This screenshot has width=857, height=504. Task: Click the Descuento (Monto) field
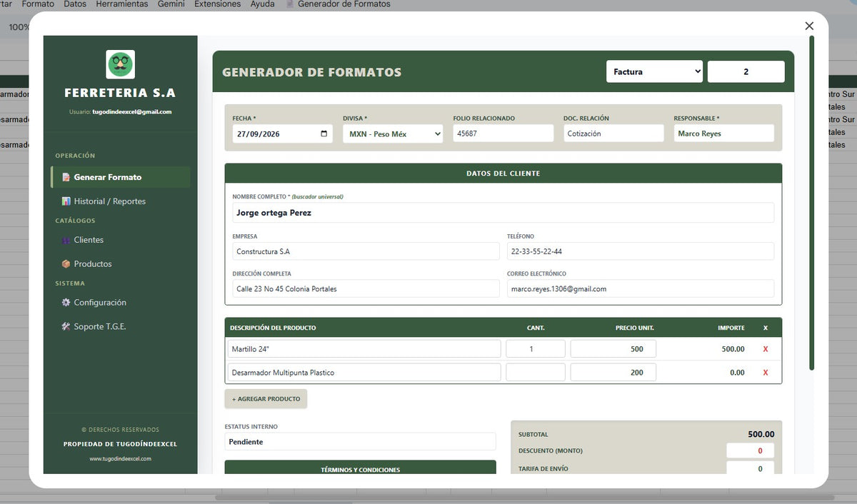coord(751,451)
